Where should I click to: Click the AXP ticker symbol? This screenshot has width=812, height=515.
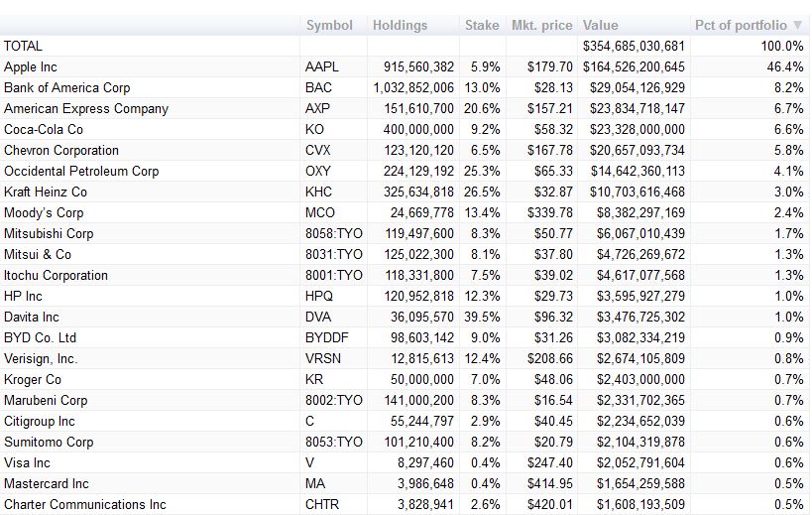(317, 108)
